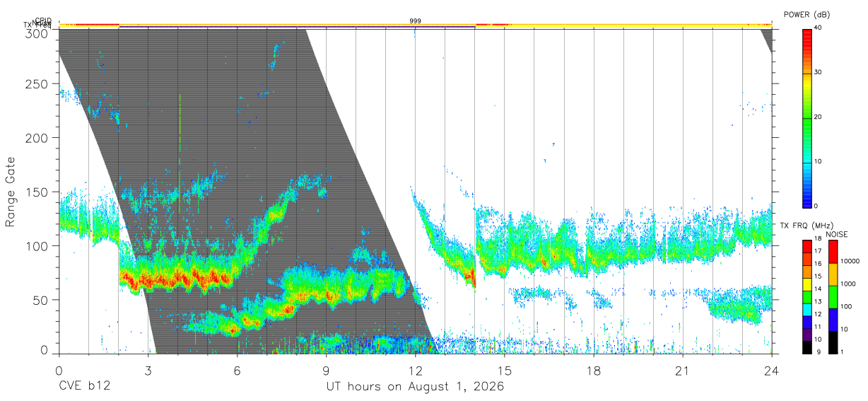The height and width of the screenshot is (401, 868).
Task: Select the green NOISE swatch between 100 and 1000
Action: pyautogui.click(x=833, y=296)
